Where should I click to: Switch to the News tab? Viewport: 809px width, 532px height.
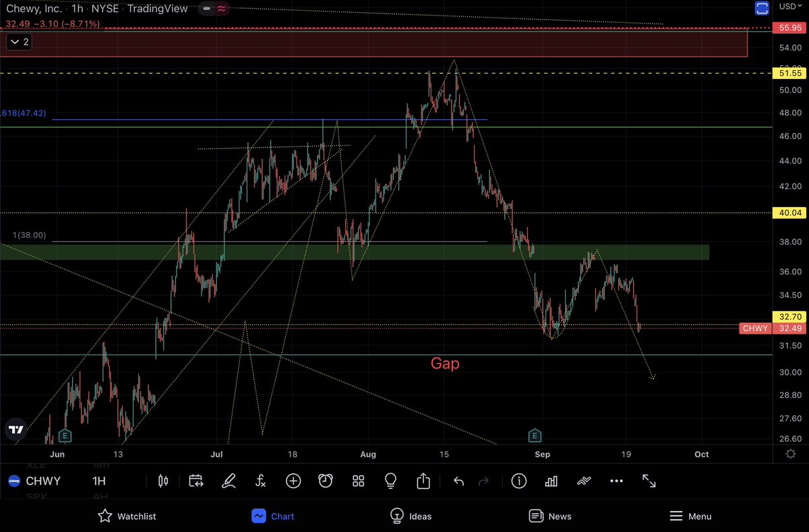coord(551,516)
